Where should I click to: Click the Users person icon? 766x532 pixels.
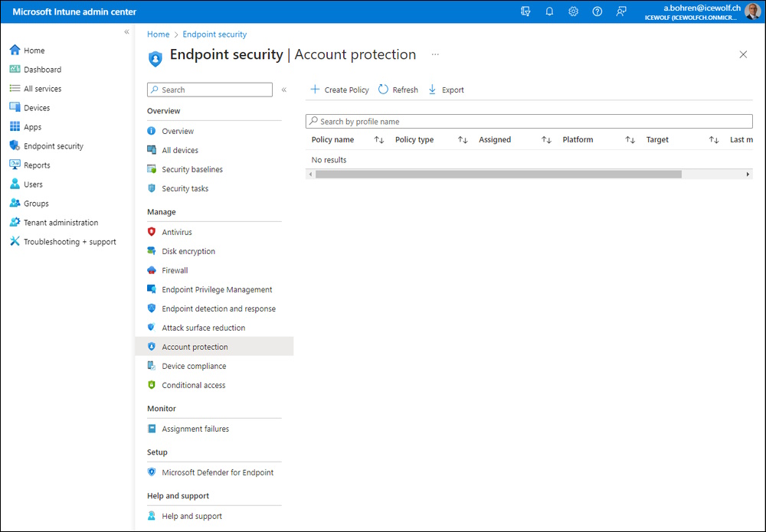pos(15,184)
